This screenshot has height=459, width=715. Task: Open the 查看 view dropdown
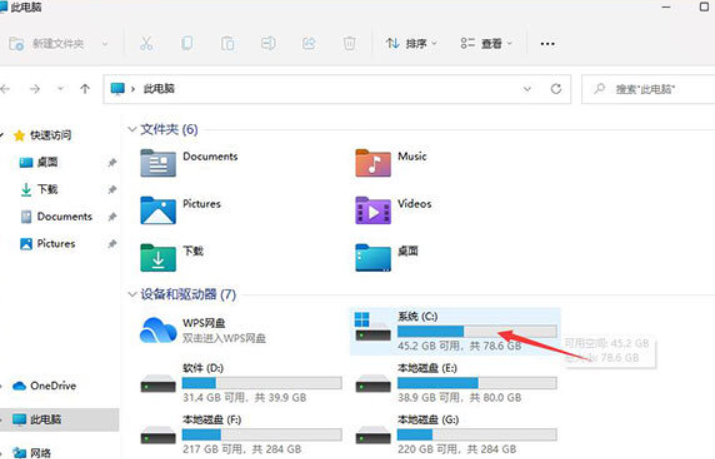[486, 44]
